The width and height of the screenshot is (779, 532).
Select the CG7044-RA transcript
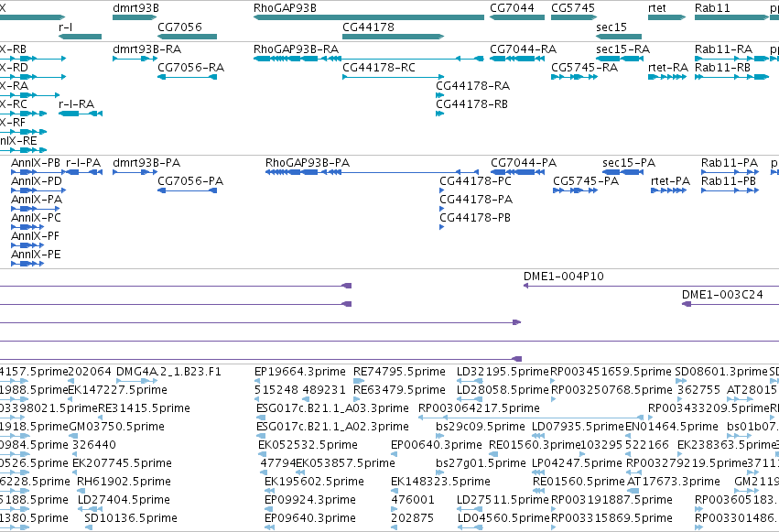[x=517, y=59]
